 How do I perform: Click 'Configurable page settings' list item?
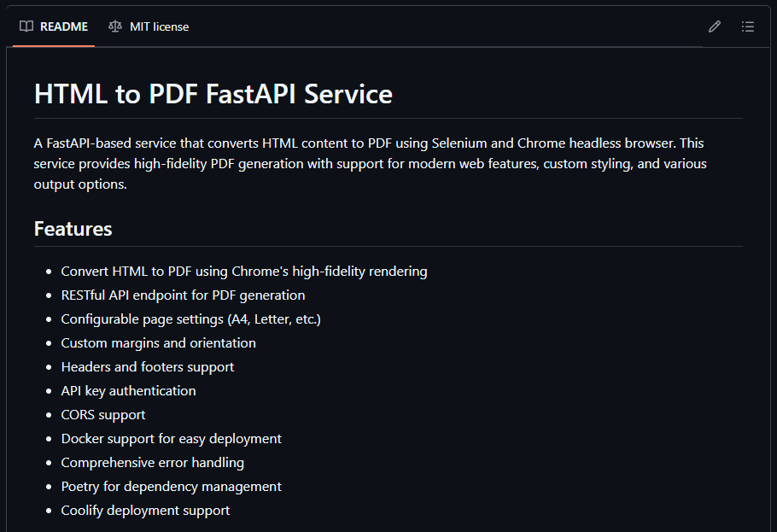click(x=190, y=319)
